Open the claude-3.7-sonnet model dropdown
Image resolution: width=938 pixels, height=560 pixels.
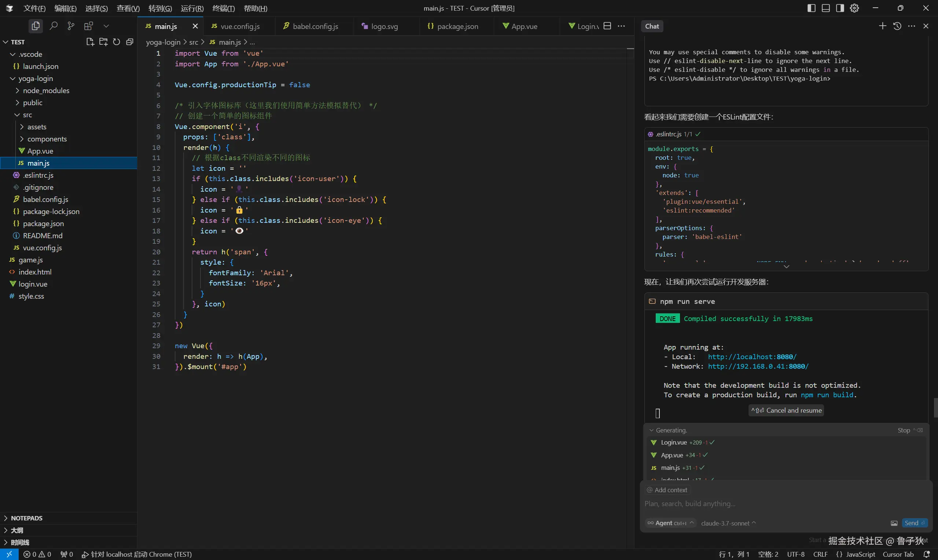(728, 523)
